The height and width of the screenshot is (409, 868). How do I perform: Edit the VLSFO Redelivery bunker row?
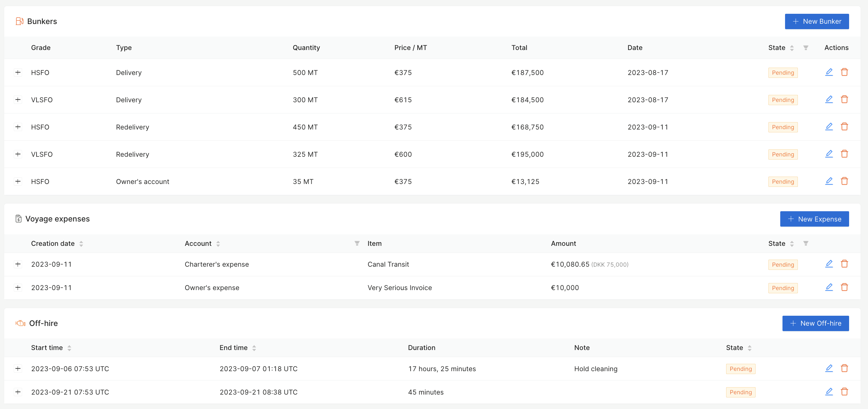(x=829, y=154)
